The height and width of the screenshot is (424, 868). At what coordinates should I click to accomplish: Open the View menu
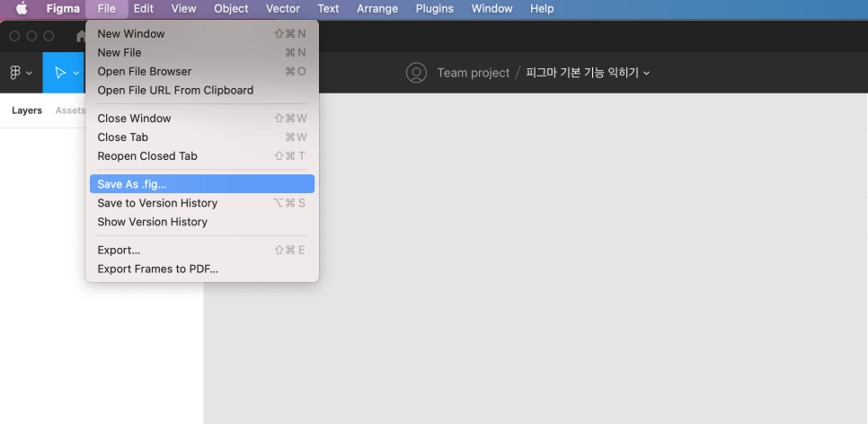[183, 9]
